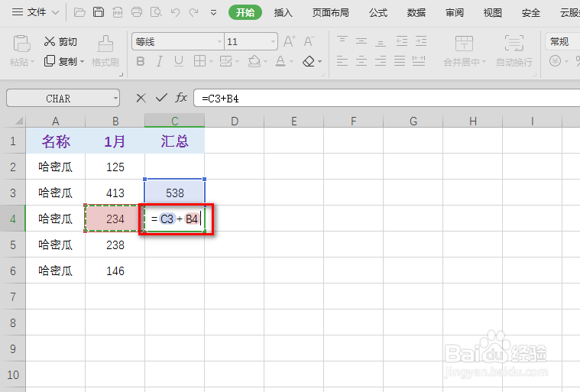Click the cell style table icon

click(x=225, y=61)
